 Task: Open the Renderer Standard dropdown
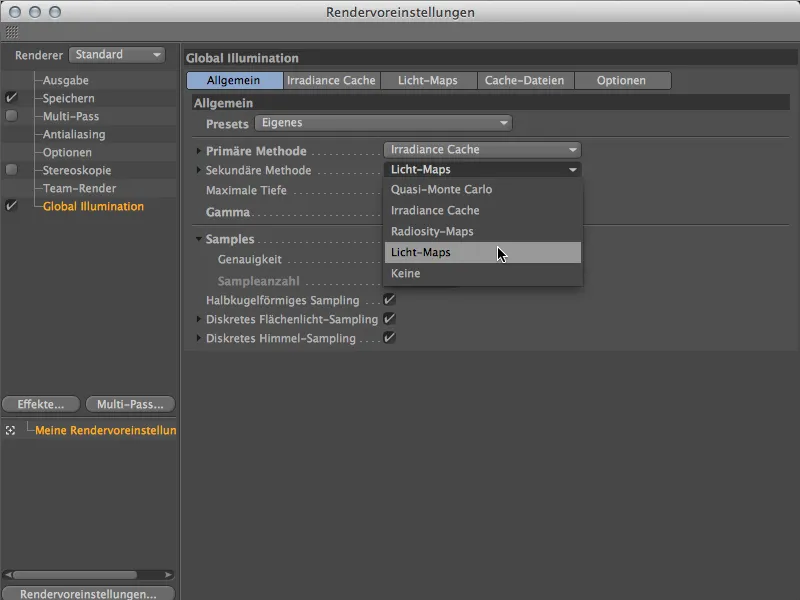[x=117, y=55]
